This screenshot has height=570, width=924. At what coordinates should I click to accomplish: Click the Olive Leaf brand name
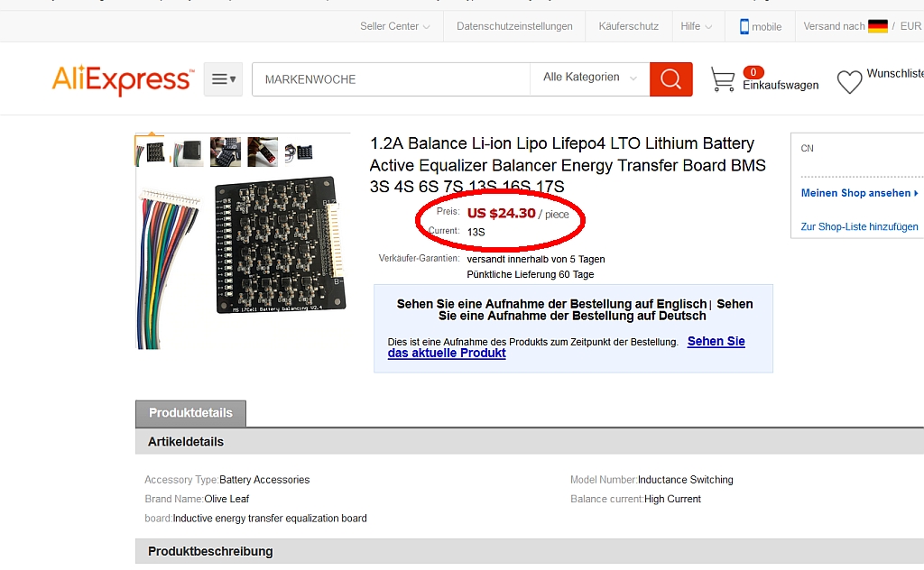point(226,500)
